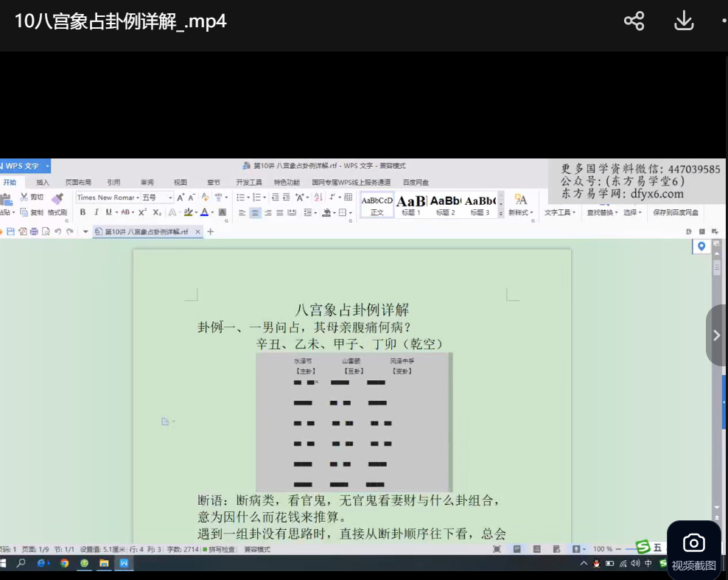
Task: Open the 页面布局 ribbon tab
Action: (78, 182)
